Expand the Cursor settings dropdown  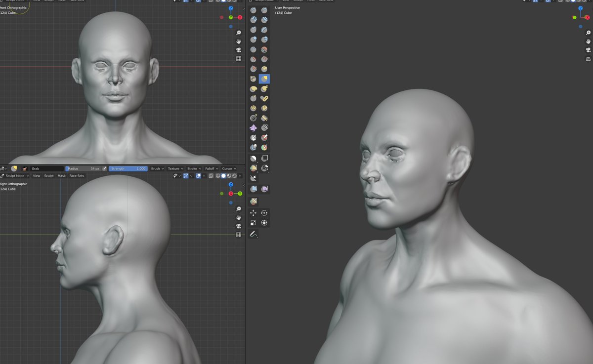click(x=229, y=169)
